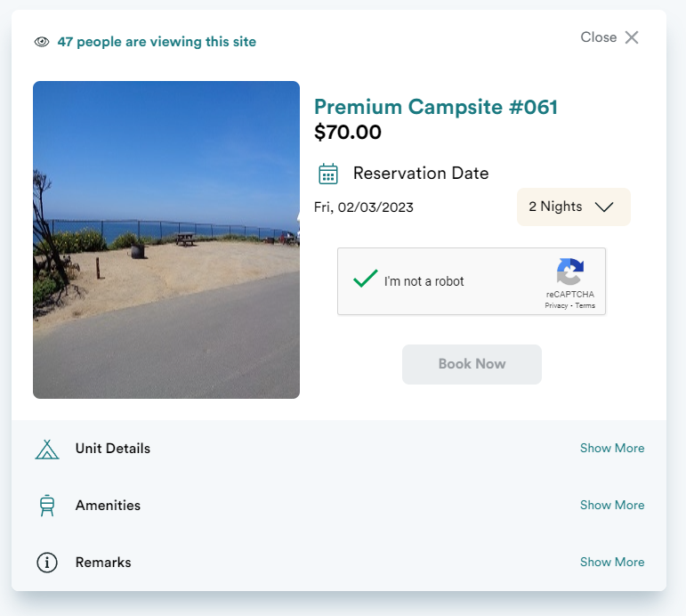Click the reservation date Fri, 02/03/2023

coord(364,207)
